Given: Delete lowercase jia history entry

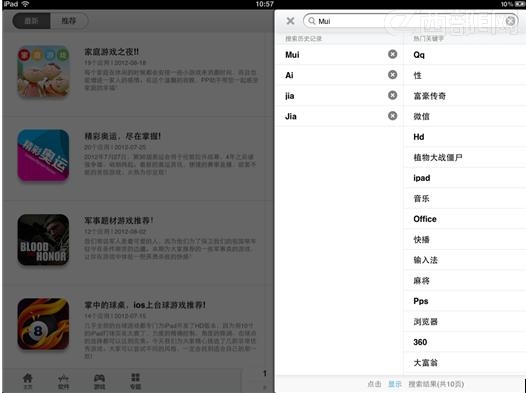Looking at the screenshot, I should [392, 95].
